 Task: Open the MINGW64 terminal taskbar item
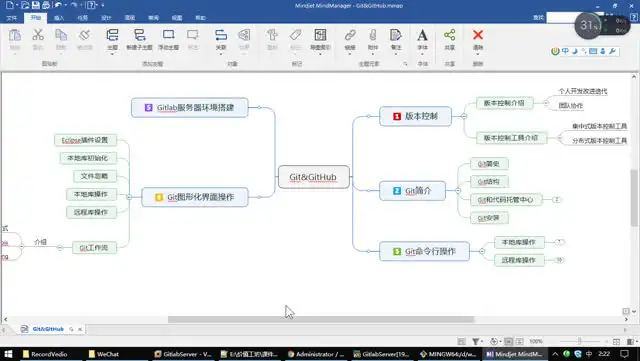[x=449, y=354]
